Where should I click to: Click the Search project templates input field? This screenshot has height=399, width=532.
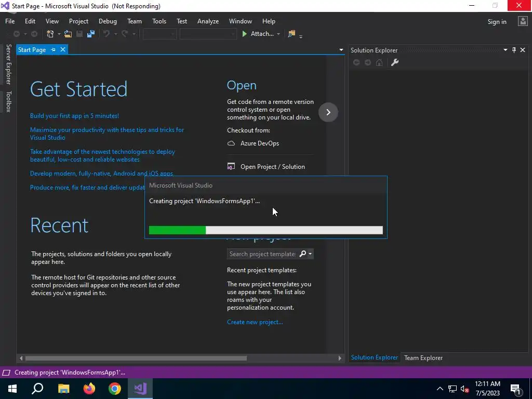pyautogui.click(x=262, y=254)
